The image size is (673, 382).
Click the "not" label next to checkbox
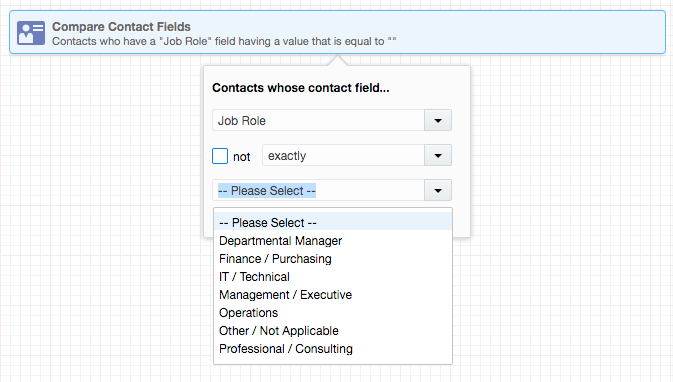tap(242, 157)
